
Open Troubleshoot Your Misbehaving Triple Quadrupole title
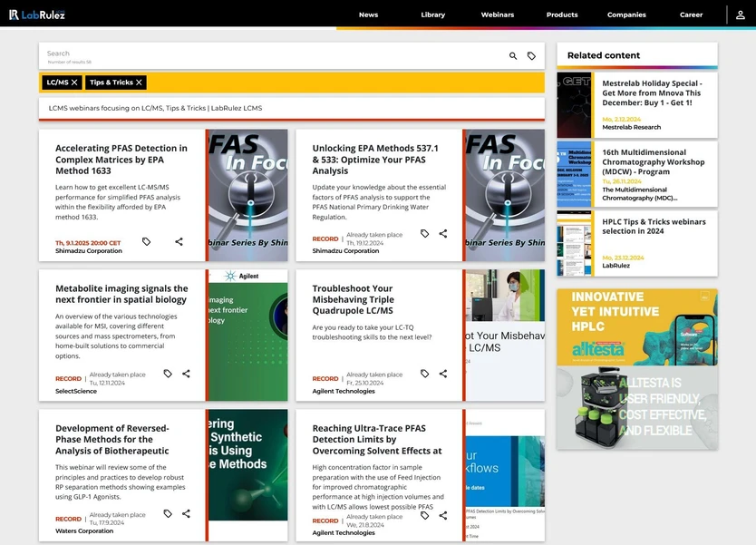tap(353, 299)
